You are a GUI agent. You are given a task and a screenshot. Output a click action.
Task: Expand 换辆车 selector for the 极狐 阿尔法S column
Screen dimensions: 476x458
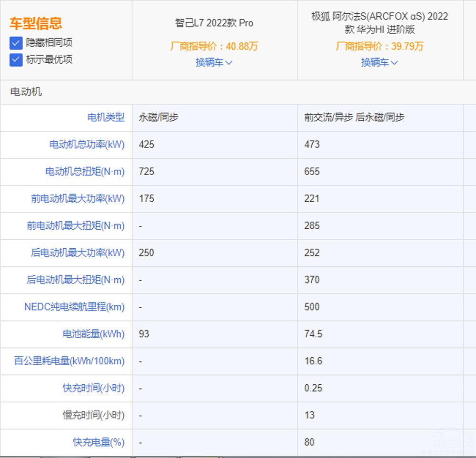(379, 62)
